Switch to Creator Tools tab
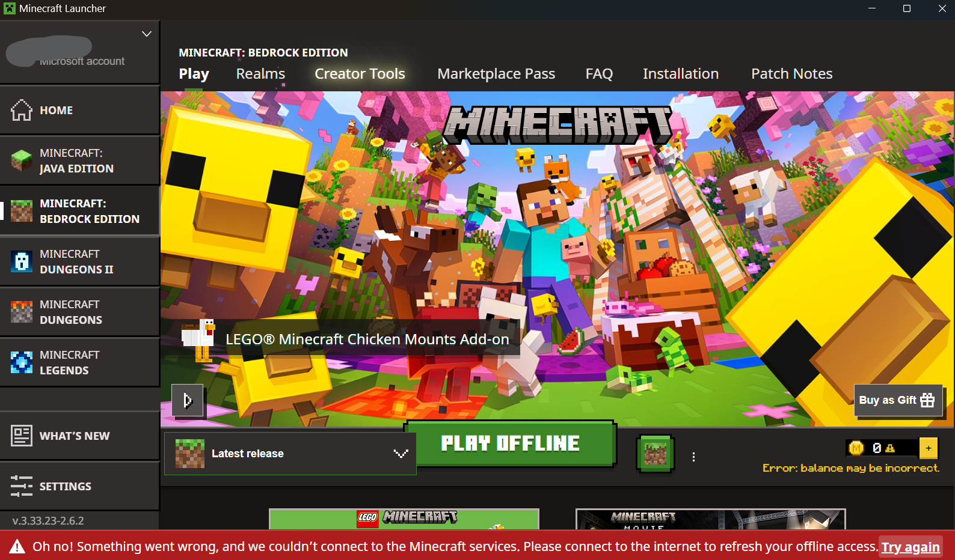 click(x=360, y=74)
